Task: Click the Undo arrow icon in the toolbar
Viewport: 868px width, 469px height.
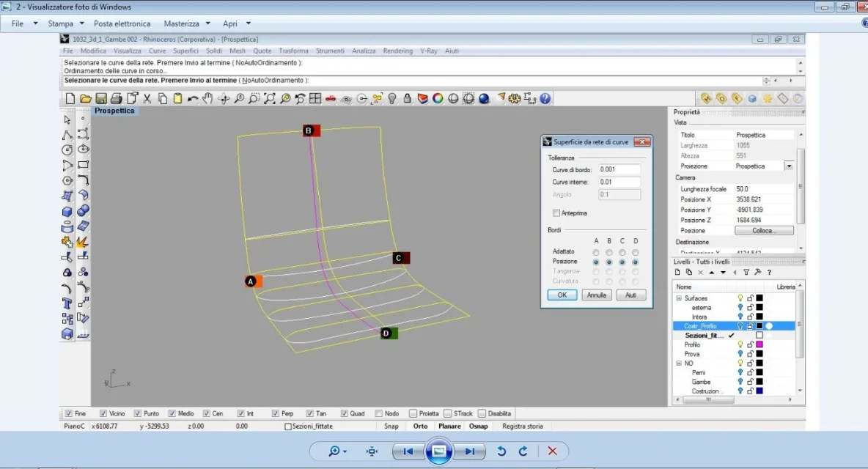Action: click(193, 98)
